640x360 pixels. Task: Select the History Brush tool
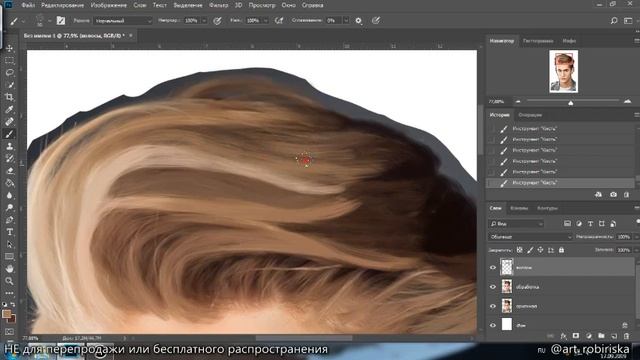point(9,158)
